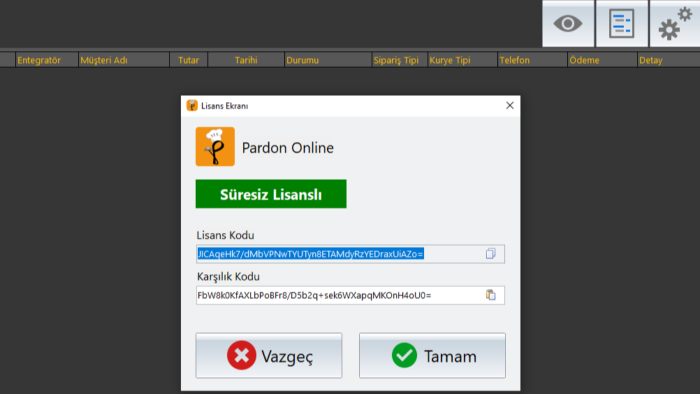Click the Tutar column header

[188, 60]
